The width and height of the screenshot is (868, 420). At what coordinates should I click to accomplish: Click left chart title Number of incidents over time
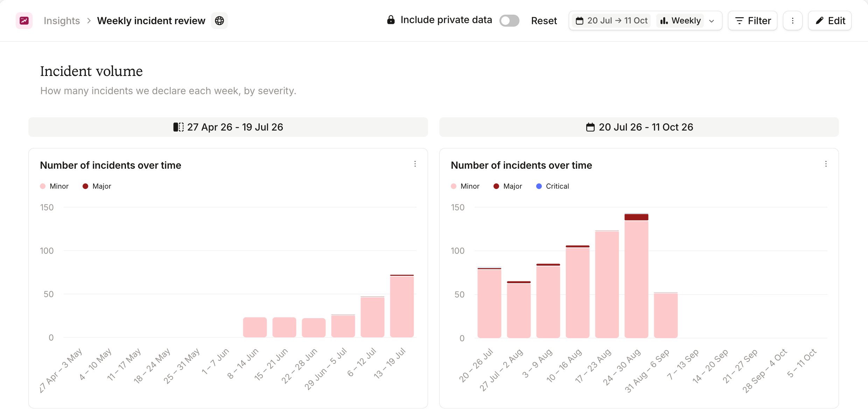point(111,165)
